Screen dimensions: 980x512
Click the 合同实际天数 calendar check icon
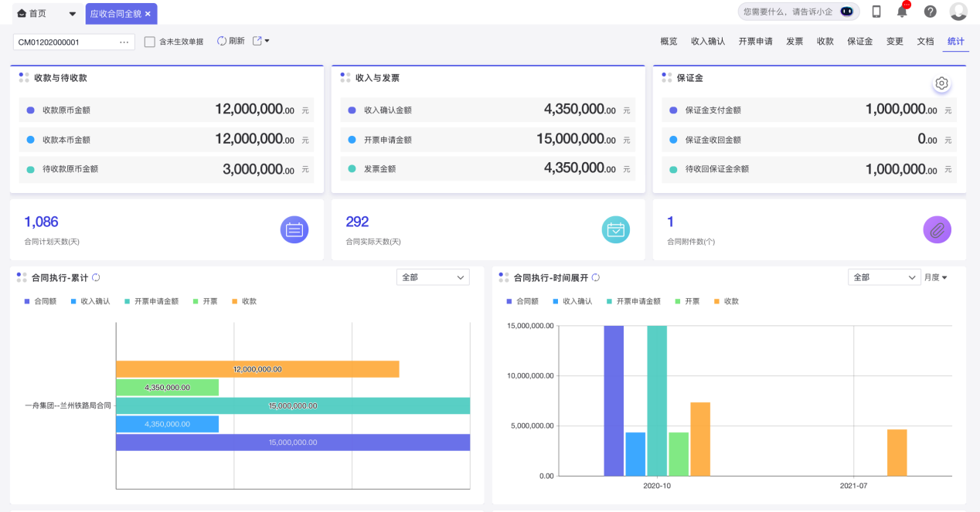[615, 229]
